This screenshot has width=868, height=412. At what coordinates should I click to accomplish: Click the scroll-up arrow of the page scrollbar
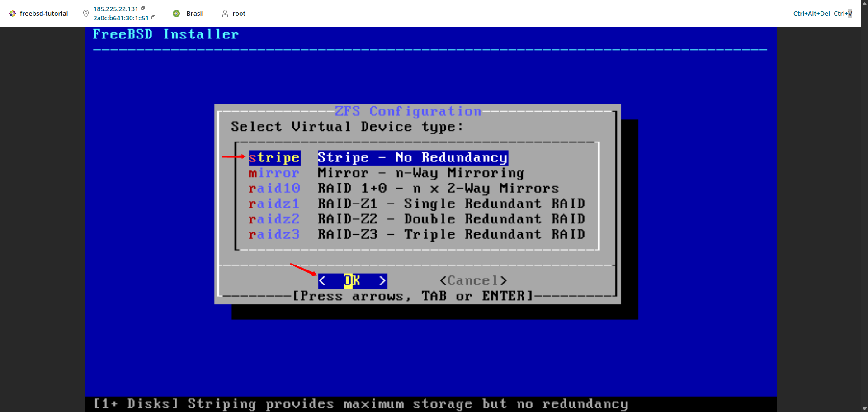click(864, 4)
